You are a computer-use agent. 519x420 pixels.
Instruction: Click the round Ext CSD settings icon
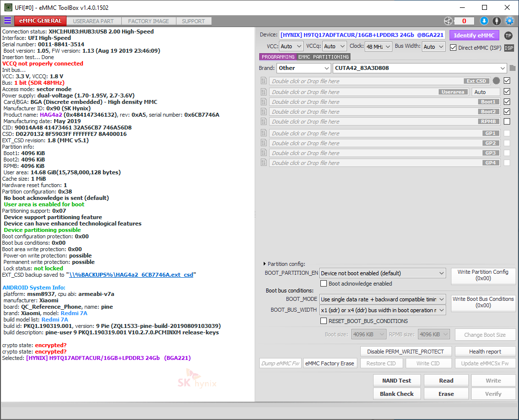496,81
